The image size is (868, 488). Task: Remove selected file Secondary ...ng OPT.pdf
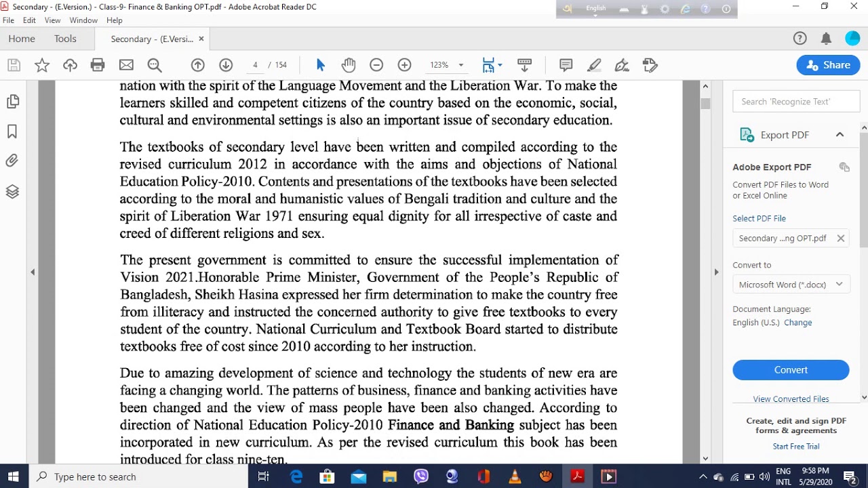point(840,238)
